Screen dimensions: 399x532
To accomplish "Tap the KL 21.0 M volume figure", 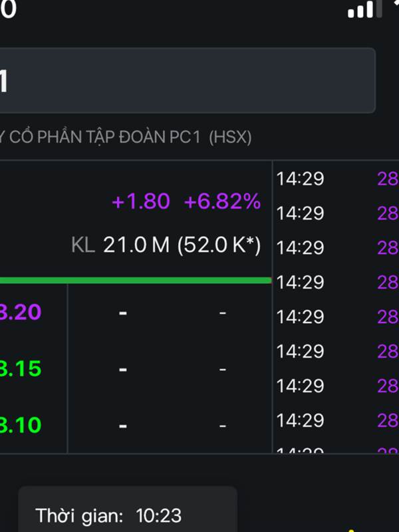I will coord(120,245).
